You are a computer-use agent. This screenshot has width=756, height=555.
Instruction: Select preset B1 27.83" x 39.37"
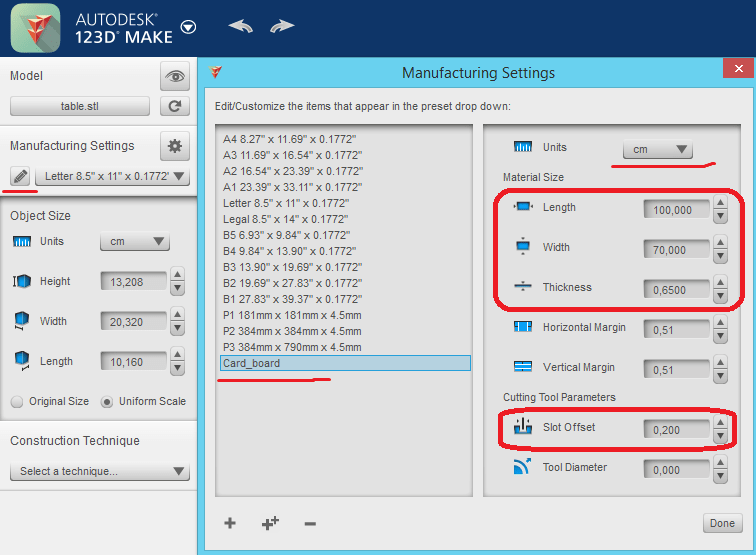pos(292,299)
